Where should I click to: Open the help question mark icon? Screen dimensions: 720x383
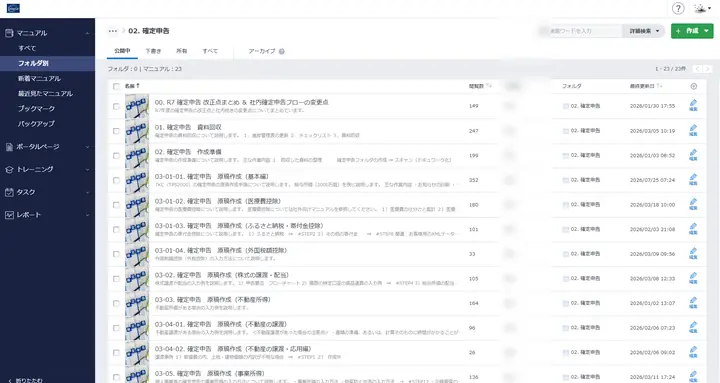coord(678,8)
